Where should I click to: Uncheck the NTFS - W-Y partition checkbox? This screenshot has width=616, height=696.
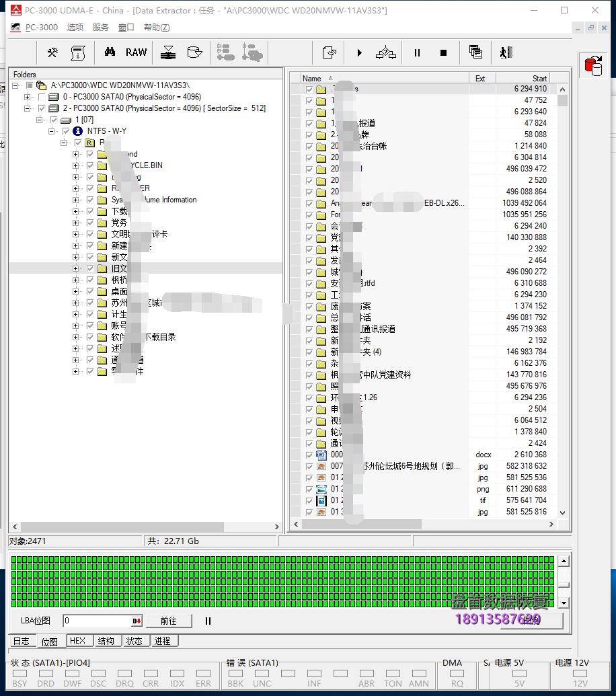tap(66, 131)
